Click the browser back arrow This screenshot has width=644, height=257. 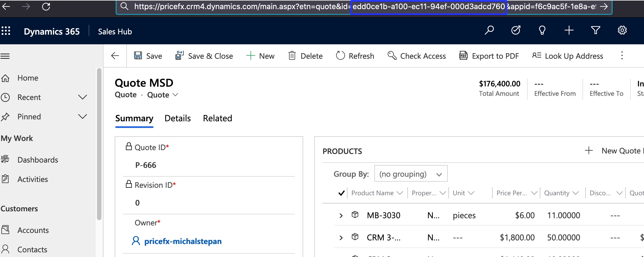click(x=6, y=6)
